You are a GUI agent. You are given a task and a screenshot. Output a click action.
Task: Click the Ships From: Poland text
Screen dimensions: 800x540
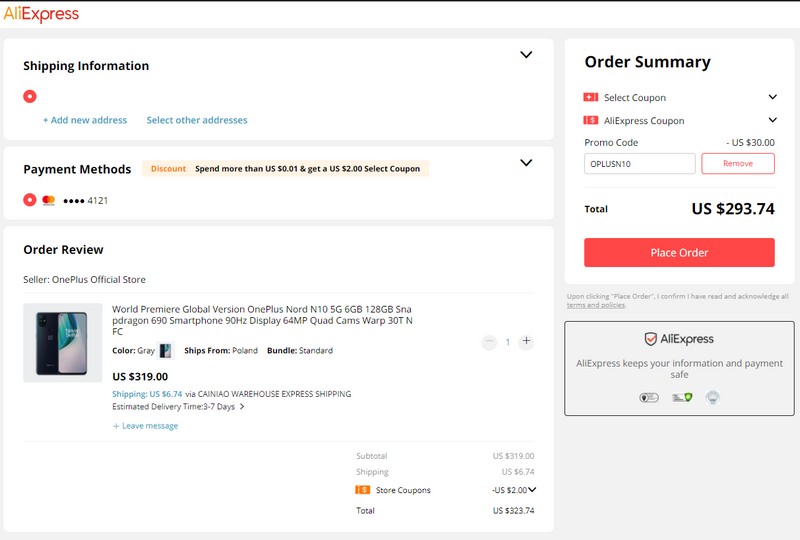click(220, 351)
